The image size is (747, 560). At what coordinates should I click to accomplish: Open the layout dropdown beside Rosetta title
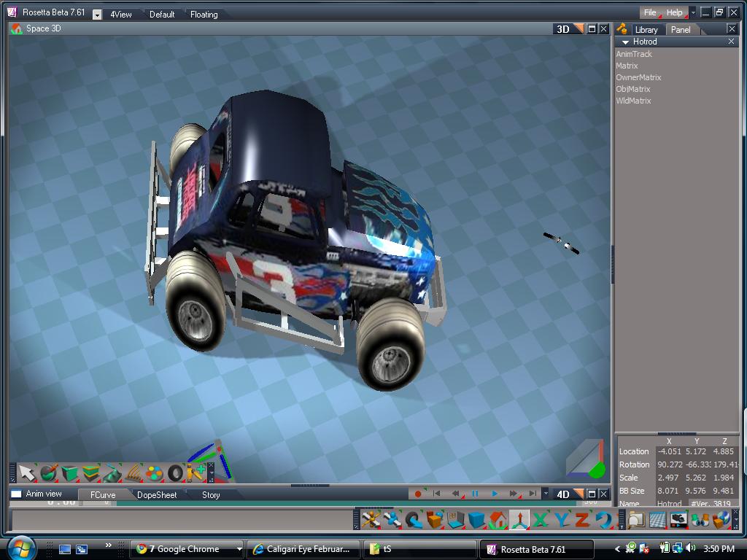click(x=97, y=15)
